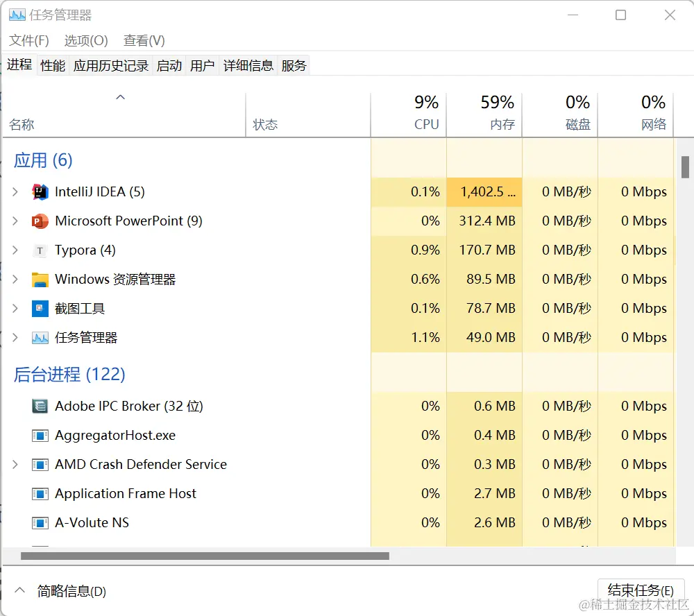The width and height of the screenshot is (694, 616).
Task: Sort by the CPU column header
Action: 409,114
